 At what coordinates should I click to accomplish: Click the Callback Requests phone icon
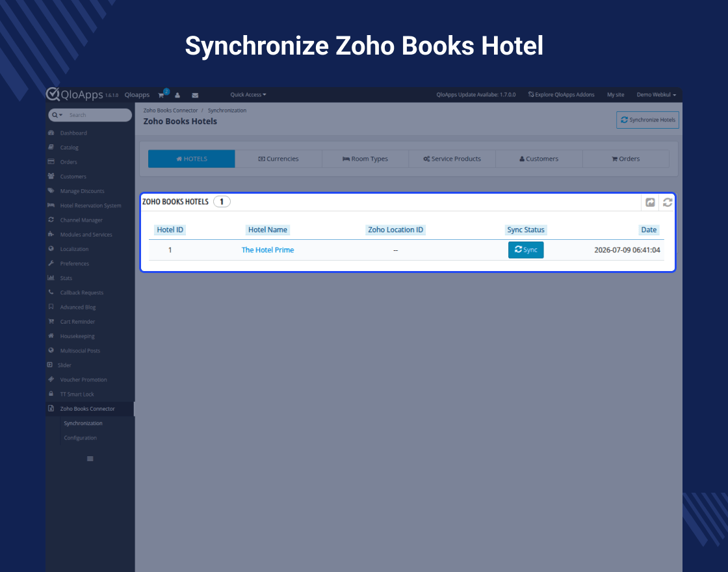[51, 292]
